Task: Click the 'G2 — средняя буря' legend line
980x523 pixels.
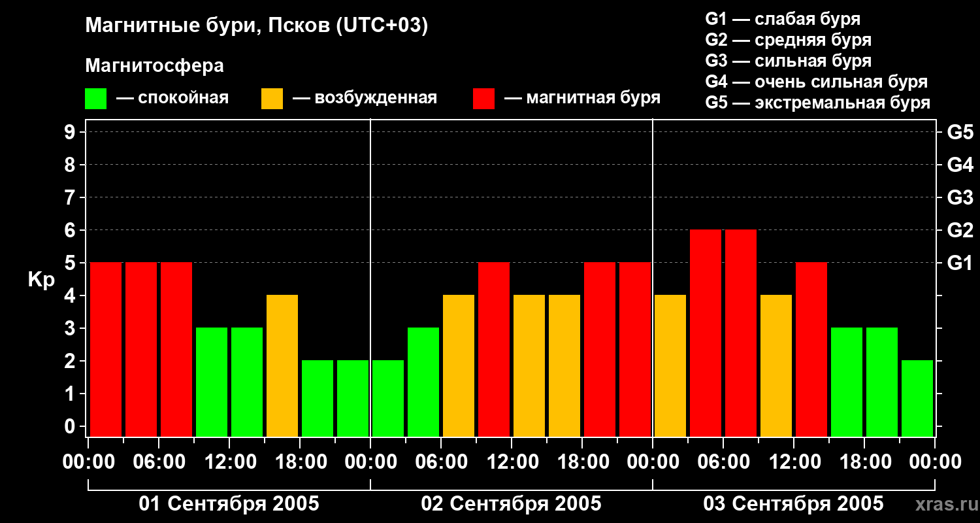Action: (x=788, y=40)
